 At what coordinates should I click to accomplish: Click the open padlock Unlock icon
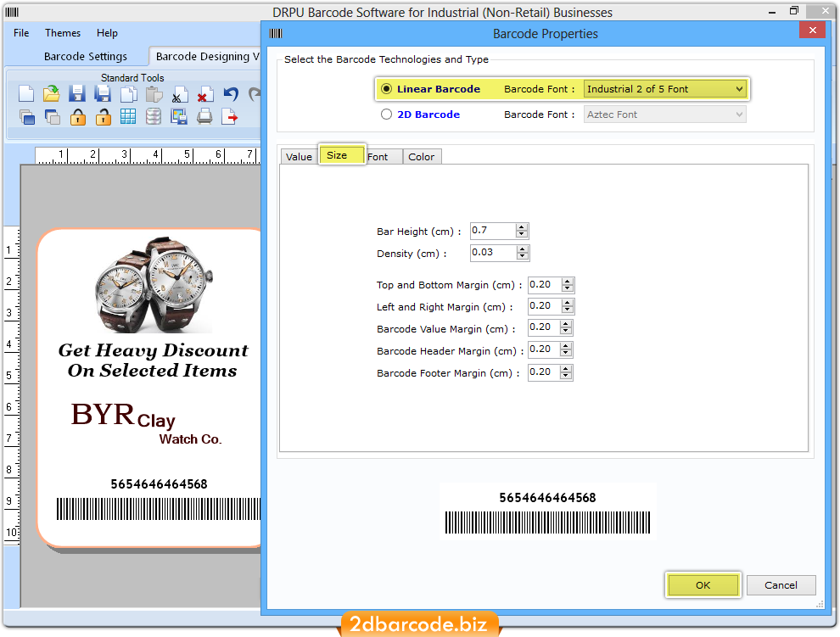[104, 117]
